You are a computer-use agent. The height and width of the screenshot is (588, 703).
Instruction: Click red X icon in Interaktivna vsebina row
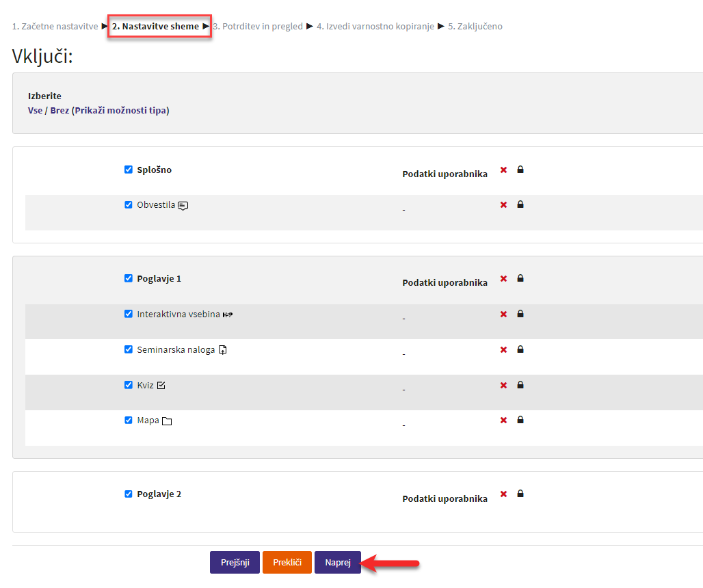click(503, 314)
